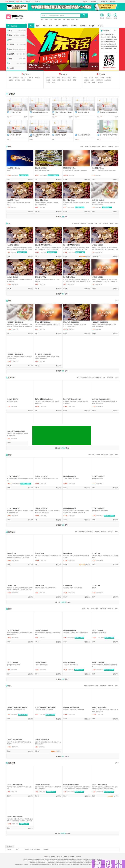Open 查看全部 生活服务 团购 link
The height and width of the screenshot is (868, 125).
(x=63, y=602)
